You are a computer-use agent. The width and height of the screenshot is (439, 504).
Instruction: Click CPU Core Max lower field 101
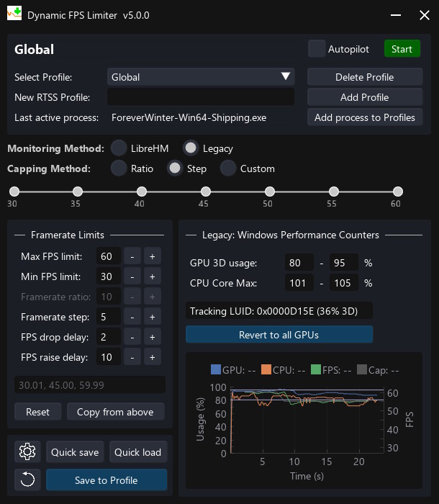pyautogui.click(x=299, y=283)
